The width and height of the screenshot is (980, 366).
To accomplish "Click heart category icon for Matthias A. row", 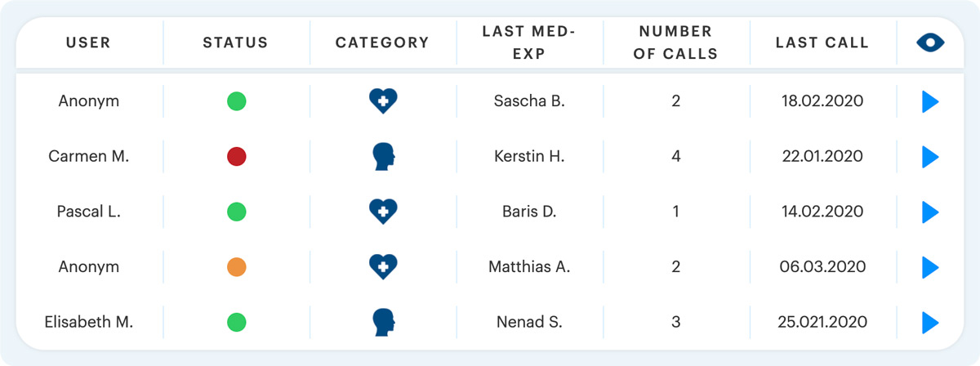I will point(383,266).
